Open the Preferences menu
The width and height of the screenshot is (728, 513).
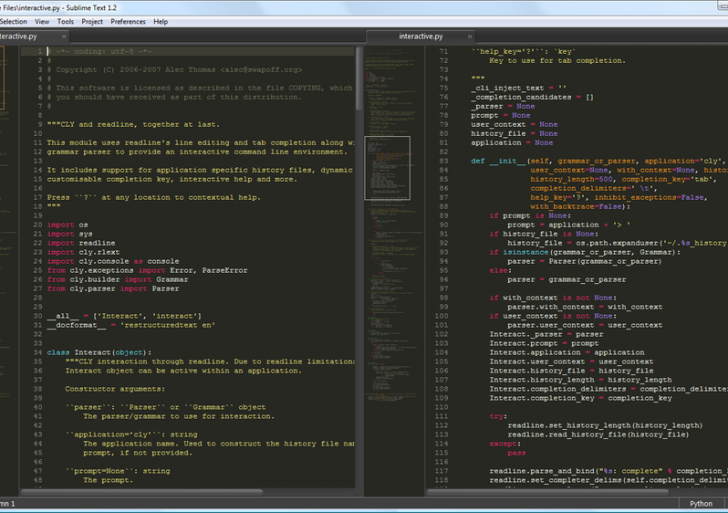point(128,21)
